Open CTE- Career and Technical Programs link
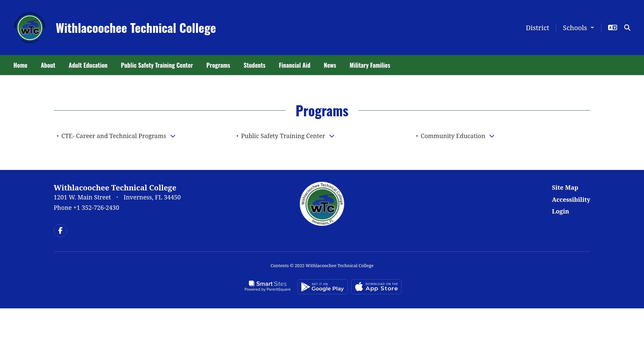The height and width of the screenshot is (362, 644). point(114,136)
